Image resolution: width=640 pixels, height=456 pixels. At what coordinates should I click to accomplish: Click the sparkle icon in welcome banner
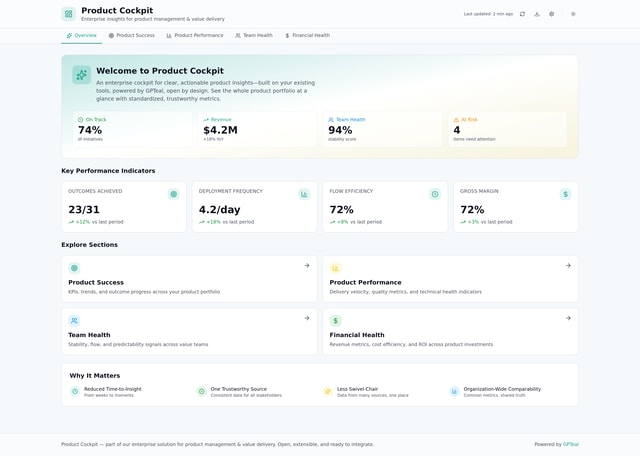pyautogui.click(x=81, y=75)
